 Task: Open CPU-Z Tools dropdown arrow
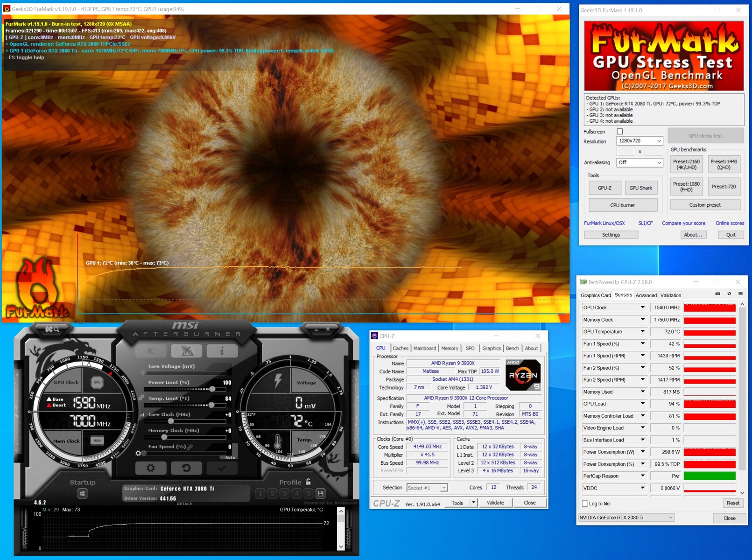click(x=474, y=503)
